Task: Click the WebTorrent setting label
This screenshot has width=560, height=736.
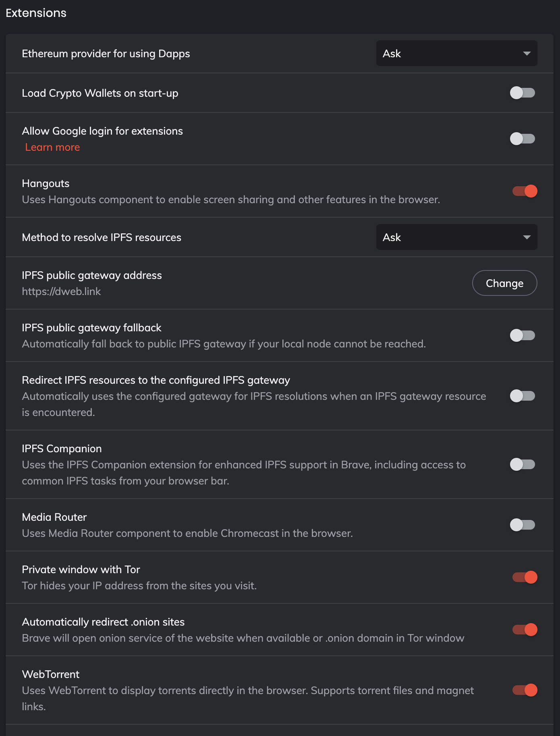Action: [x=51, y=674]
